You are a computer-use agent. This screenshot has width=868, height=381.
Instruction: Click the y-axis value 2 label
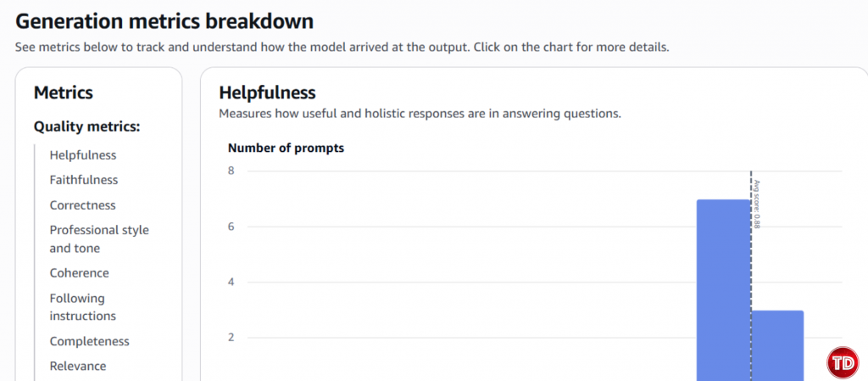[230, 338]
